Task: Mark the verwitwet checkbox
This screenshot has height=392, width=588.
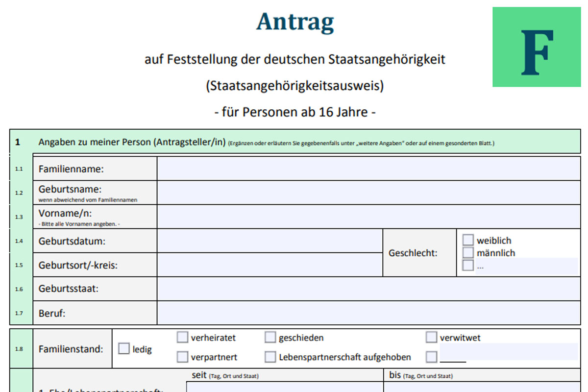Action: pyautogui.click(x=431, y=337)
